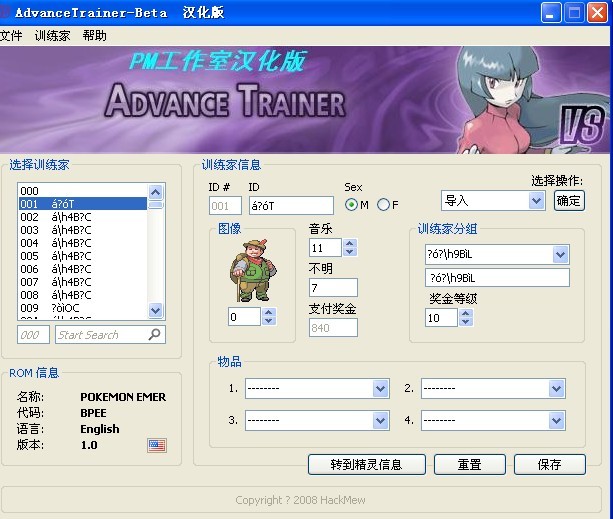Click the BPEE ROM code text
Viewport: 613px width, 519px height.
point(93,413)
